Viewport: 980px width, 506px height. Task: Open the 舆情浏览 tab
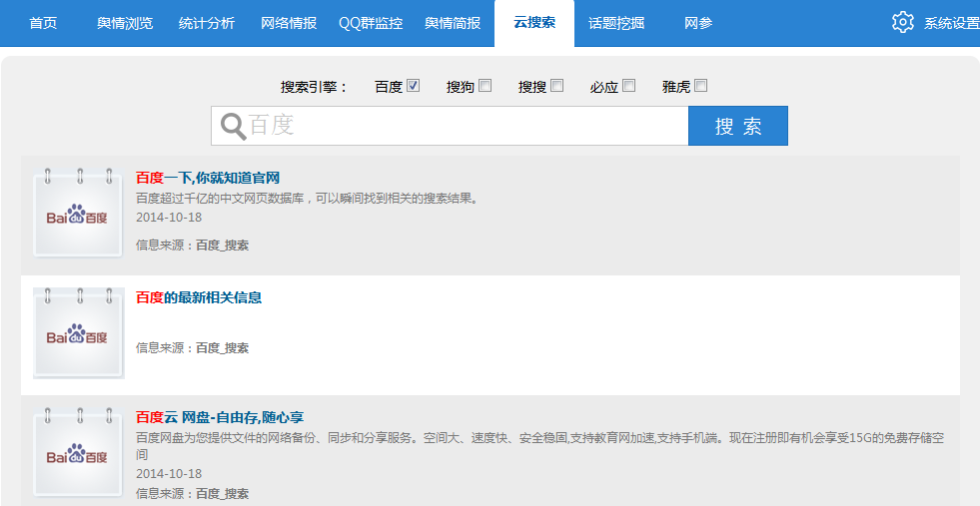point(125,23)
